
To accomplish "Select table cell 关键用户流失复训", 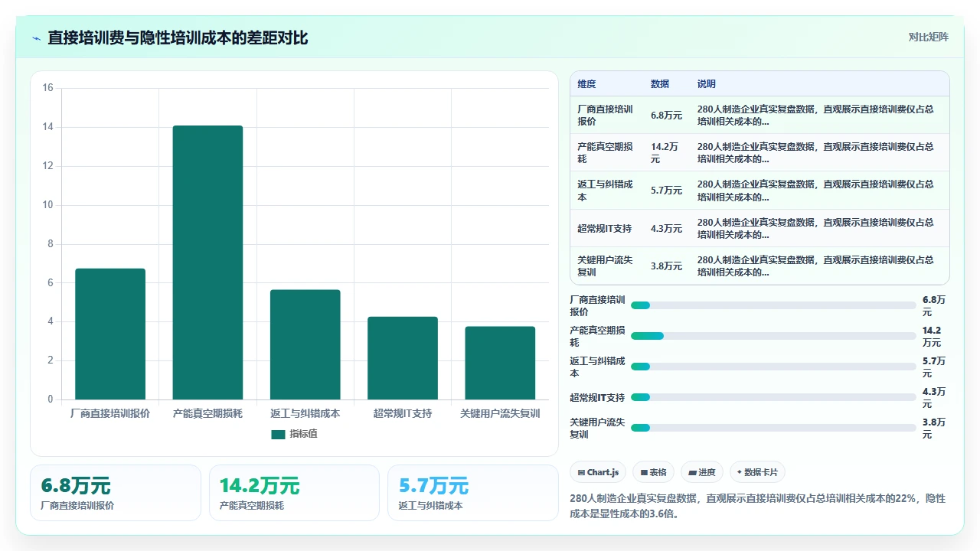I will coord(606,266).
